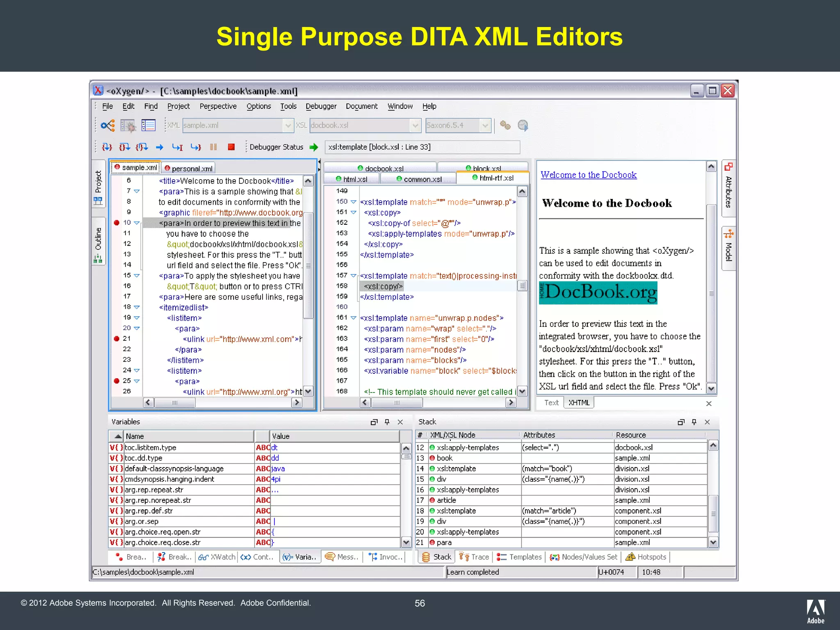Image resolution: width=840 pixels, height=630 pixels.
Task: Collapse fold on line 15 of sample.xml
Action: click(137, 276)
